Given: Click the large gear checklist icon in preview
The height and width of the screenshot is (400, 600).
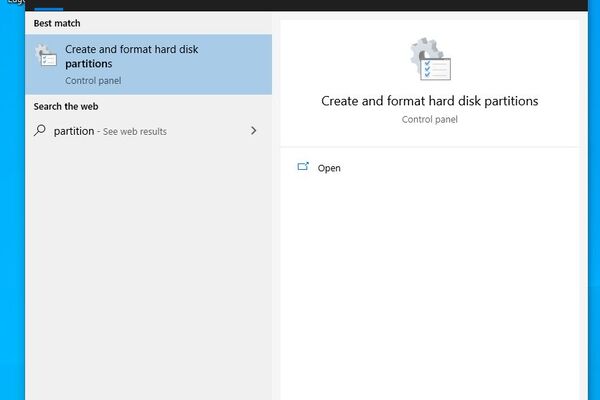Looking at the screenshot, I should 430,62.
